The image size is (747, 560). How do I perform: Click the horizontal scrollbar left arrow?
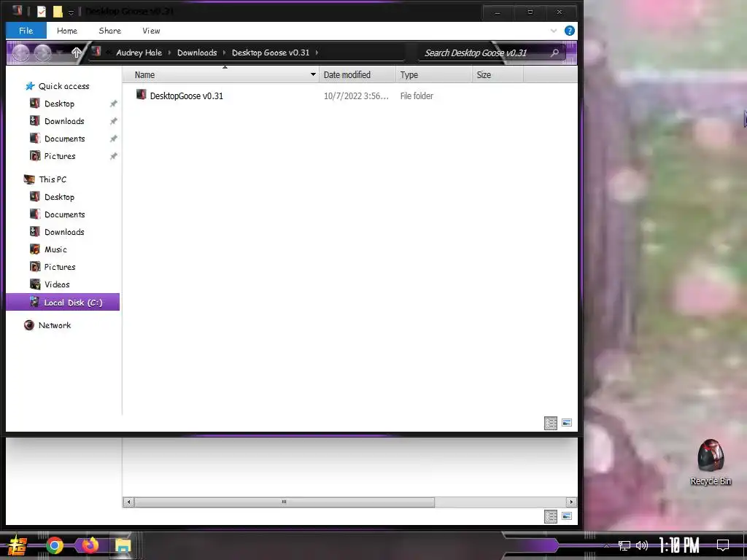(x=128, y=502)
